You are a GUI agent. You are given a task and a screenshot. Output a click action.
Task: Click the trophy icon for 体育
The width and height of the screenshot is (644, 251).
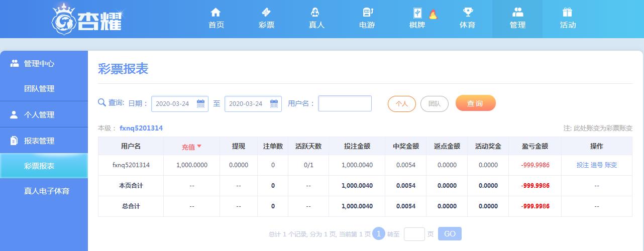coord(467,13)
